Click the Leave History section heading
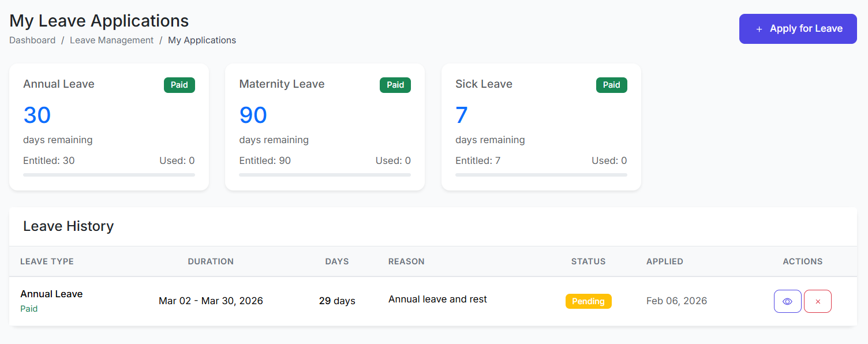Screen dimensions: 868x344 [x=68, y=226]
